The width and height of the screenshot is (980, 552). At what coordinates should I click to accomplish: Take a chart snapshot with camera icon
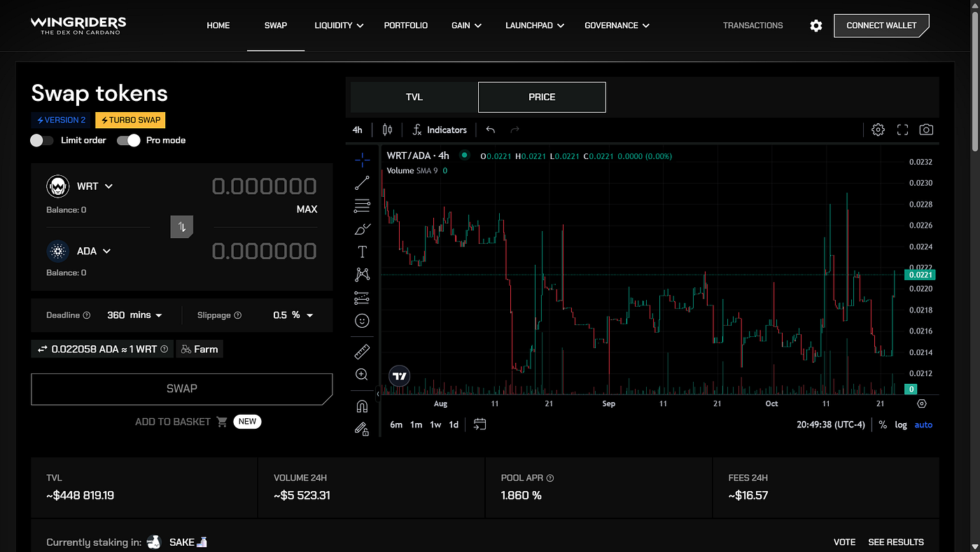click(926, 130)
